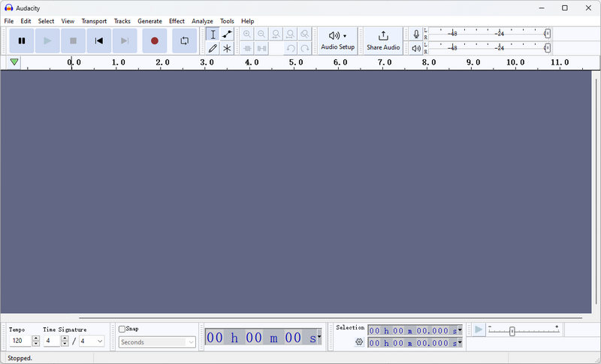Click Fit Selection to Width icon
This screenshot has width=601, height=364.
(276, 34)
